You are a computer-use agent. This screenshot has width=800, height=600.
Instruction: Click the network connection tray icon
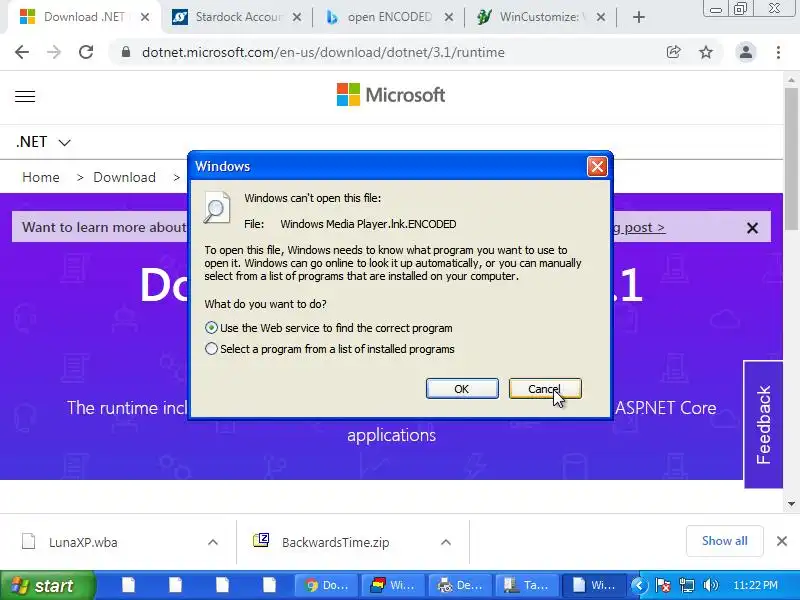tap(687, 585)
